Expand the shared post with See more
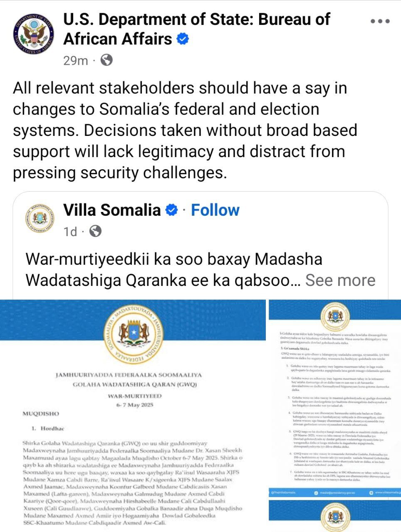 tap(340, 280)
